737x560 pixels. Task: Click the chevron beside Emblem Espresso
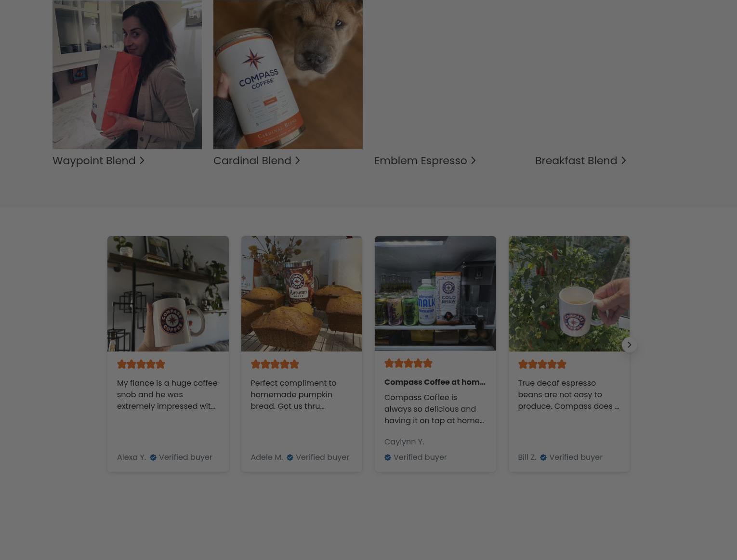pos(473,161)
